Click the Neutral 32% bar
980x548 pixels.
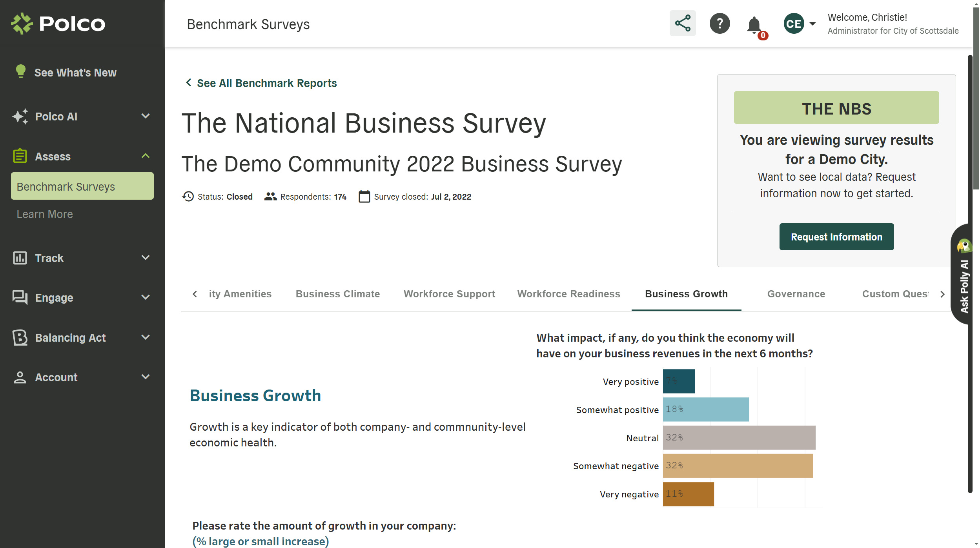[x=739, y=437]
